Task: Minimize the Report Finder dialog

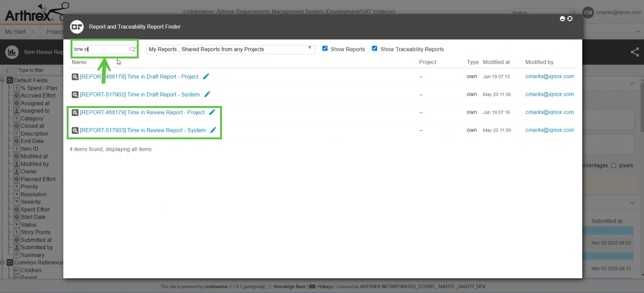Action: pyautogui.click(x=562, y=19)
